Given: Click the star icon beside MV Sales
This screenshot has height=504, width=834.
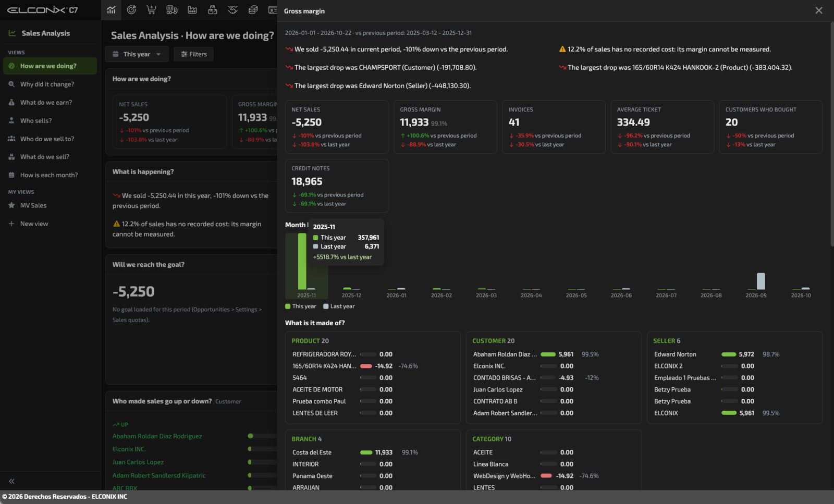Looking at the screenshot, I should pyautogui.click(x=11, y=205).
